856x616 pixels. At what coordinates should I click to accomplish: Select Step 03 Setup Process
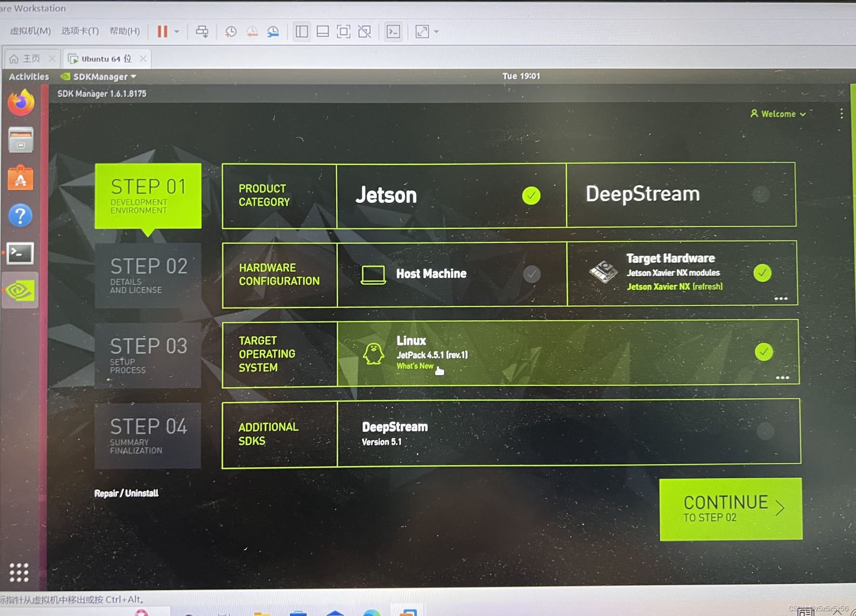148,356
